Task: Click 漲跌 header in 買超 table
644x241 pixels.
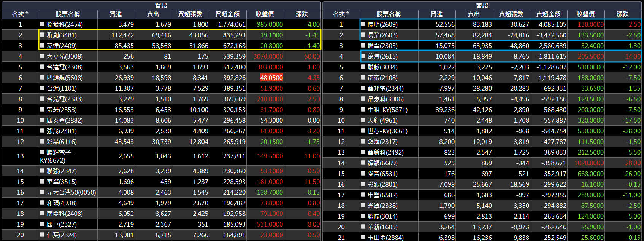Action: (x=302, y=14)
